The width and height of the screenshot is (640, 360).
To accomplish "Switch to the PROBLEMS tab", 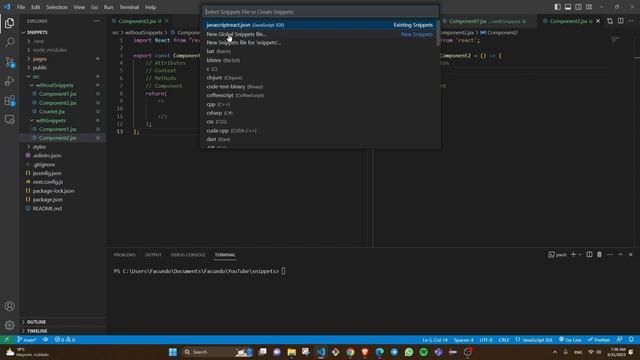I will pyautogui.click(x=124, y=255).
